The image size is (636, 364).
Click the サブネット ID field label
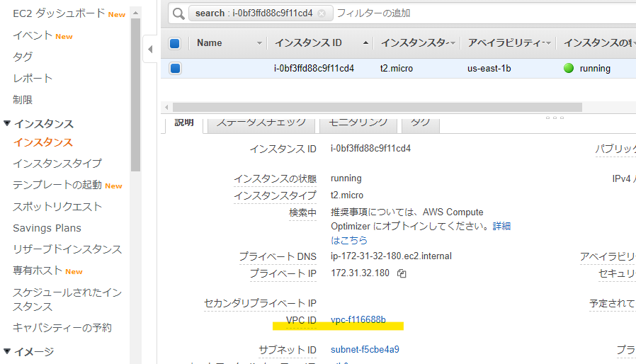(x=288, y=350)
